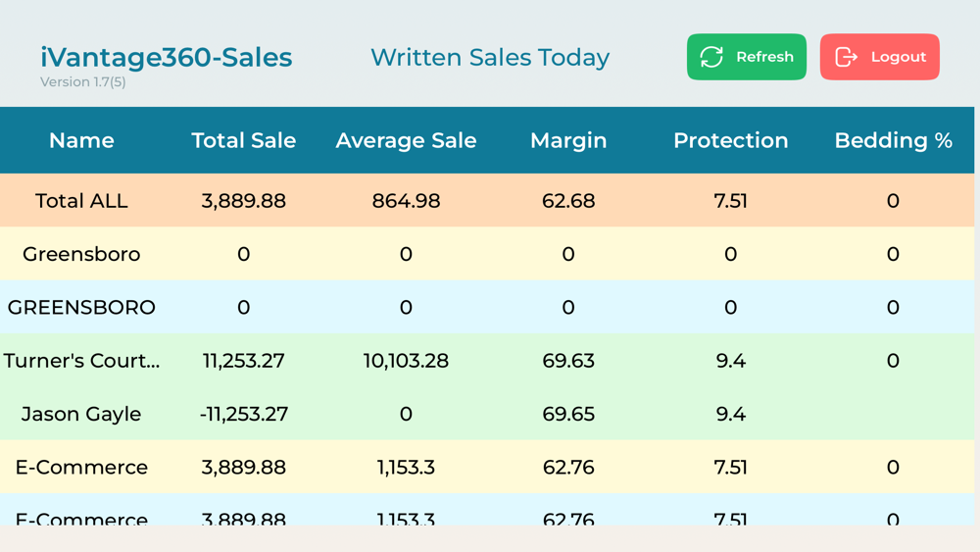Click the Logout exit arrow icon
This screenshot has width=980, height=552.
pos(846,57)
